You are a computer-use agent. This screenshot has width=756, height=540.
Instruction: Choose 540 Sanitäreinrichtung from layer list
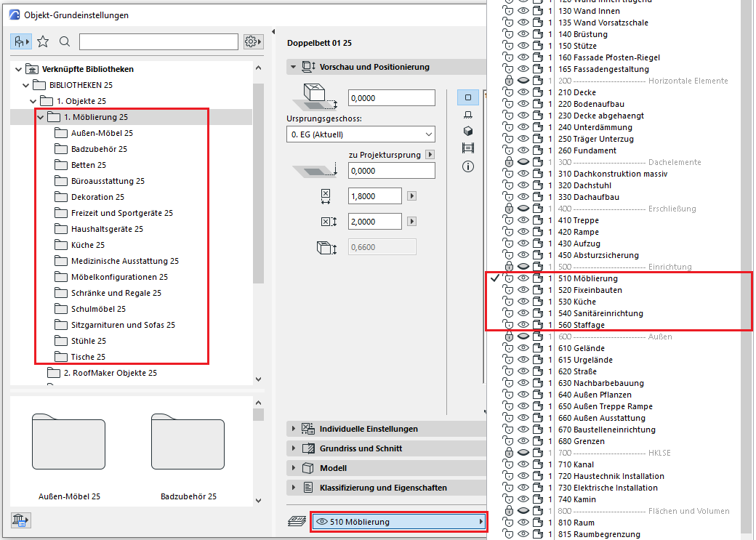click(x=600, y=313)
